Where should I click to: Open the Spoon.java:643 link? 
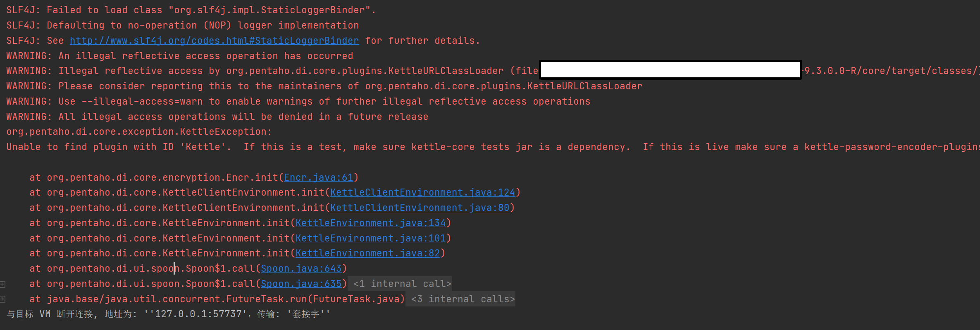pyautogui.click(x=301, y=268)
